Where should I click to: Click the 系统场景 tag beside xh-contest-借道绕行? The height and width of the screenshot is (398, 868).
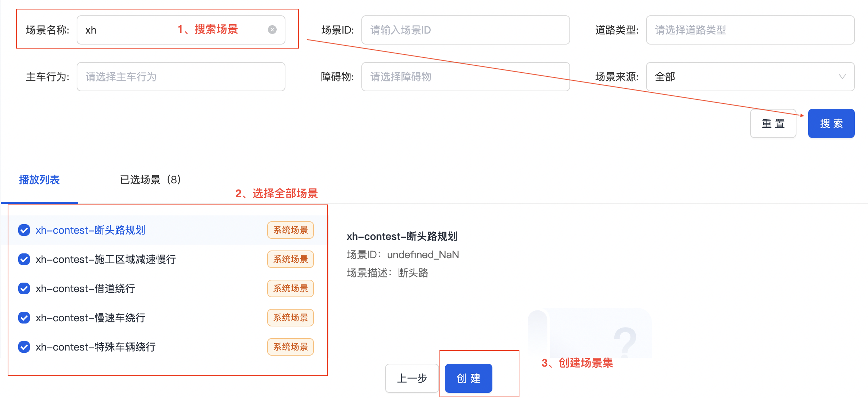coord(290,288)
